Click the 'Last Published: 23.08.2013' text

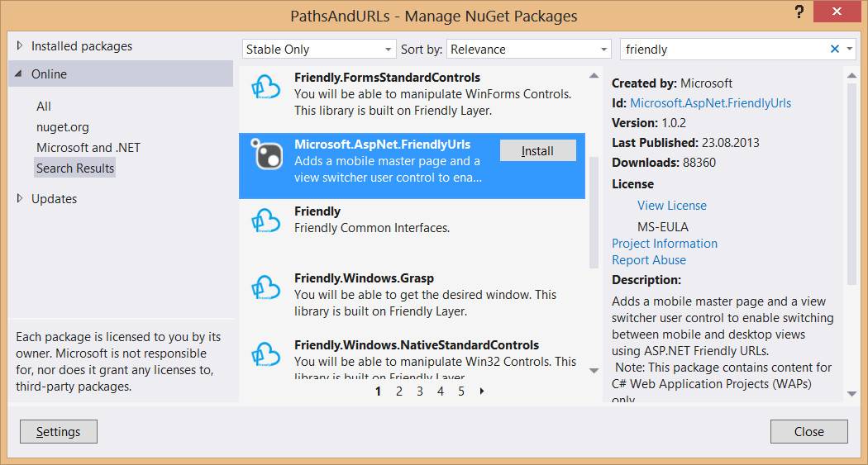[685, 143]
